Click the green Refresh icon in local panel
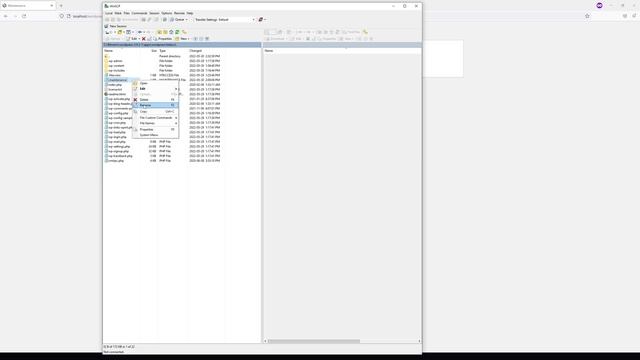640x360 pixels. (x=177, y=32)
